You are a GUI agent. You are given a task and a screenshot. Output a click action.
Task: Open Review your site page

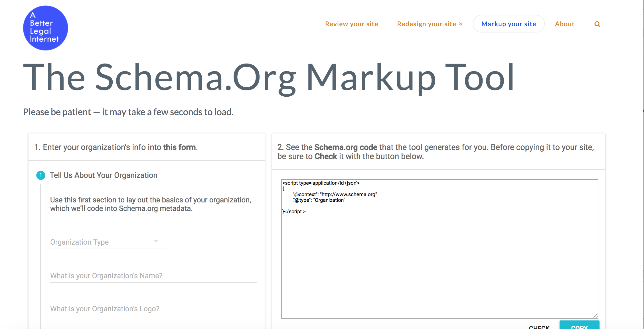tap(351, 24)
